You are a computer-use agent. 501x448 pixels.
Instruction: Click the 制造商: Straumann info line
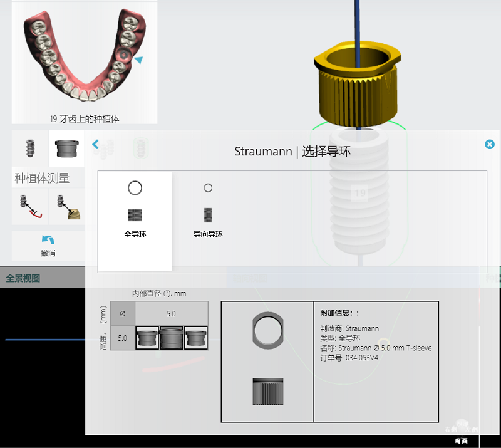[349, 328]
